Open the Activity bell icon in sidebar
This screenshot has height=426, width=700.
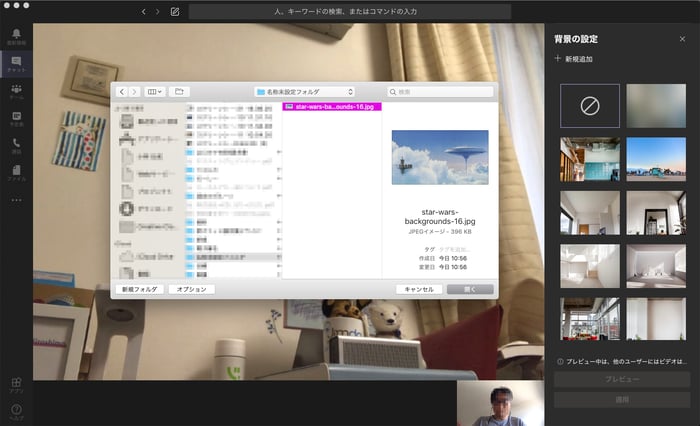coord(16,36)
